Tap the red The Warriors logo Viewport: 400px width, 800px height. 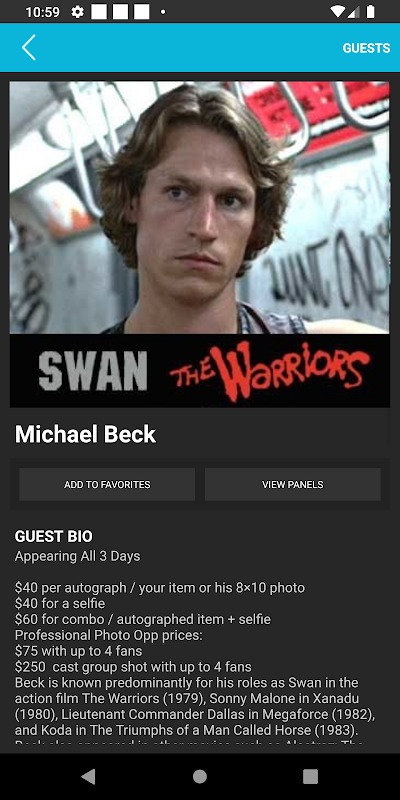(x=270, y=371)
